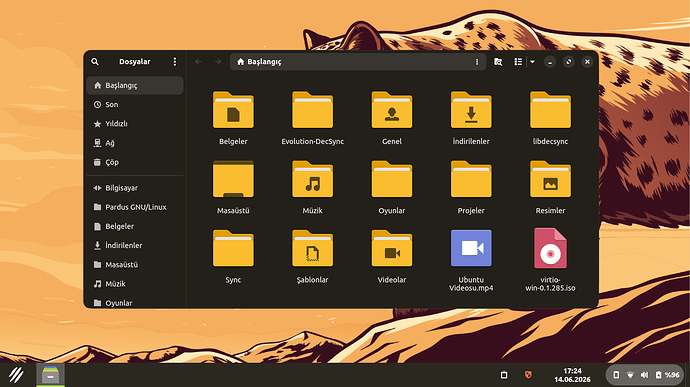Open İndirilenler bookmark in the sidebar
This screenshot has width=690, height=387.
click(x=135, y=246)
